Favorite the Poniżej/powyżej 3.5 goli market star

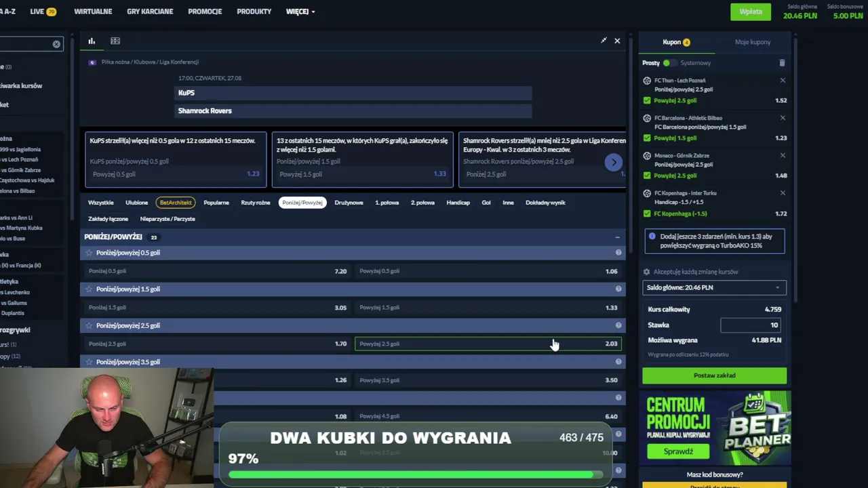tap(88, 362)
